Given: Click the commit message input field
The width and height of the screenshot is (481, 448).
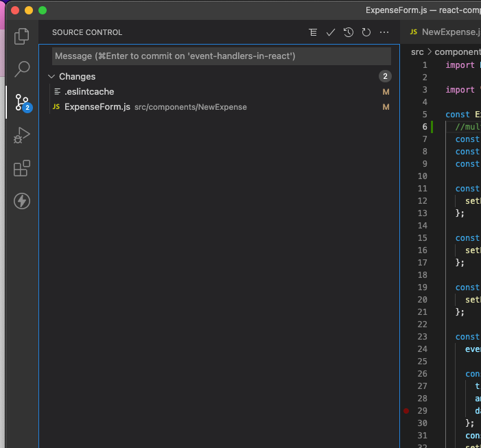Looking at the screenshot, I should [222, 56].
